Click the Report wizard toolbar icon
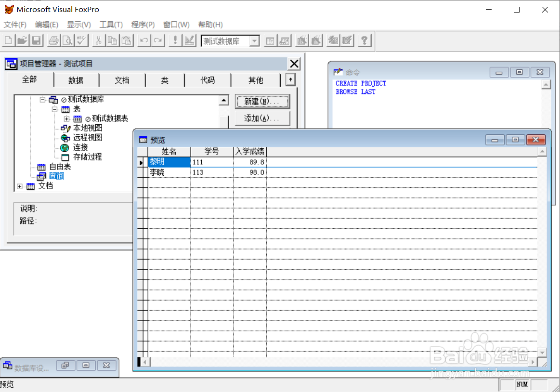Viewport: 560px width, 392px height. pyautogui.click(x=316, y=41)
